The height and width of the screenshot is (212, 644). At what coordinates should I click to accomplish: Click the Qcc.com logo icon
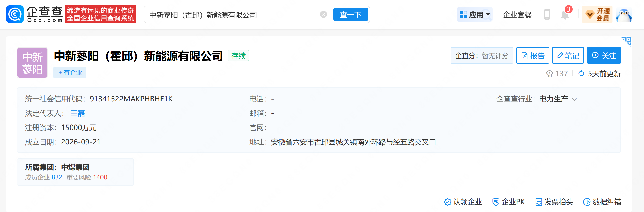click(x=15, y=14)
